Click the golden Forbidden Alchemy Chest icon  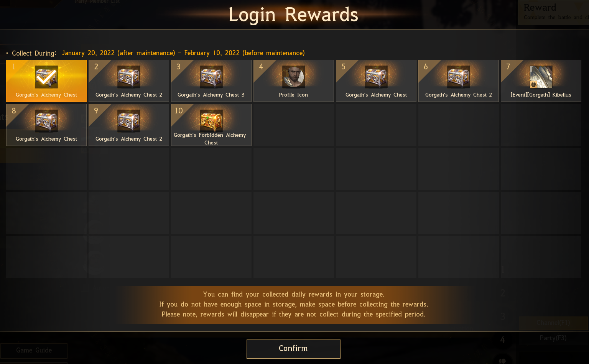211,121
